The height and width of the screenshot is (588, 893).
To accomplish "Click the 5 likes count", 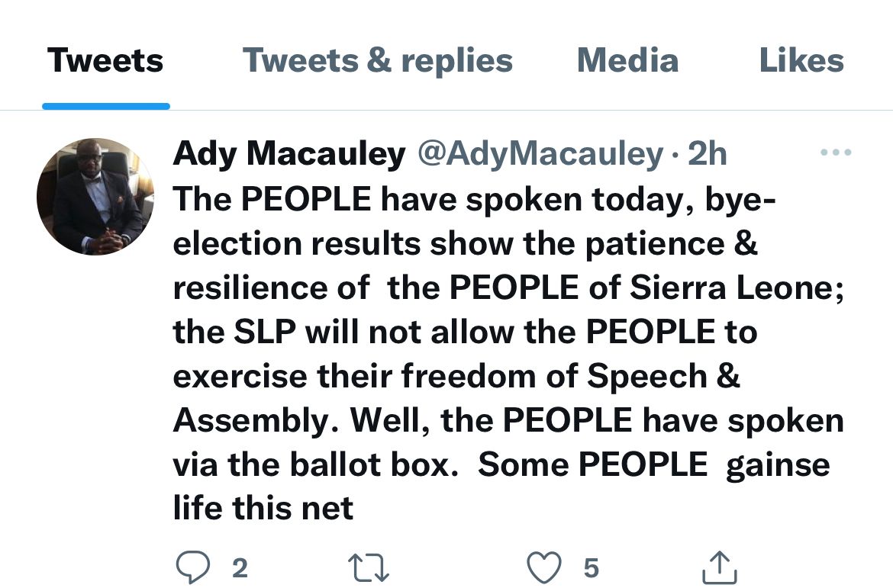I will 591,568.
